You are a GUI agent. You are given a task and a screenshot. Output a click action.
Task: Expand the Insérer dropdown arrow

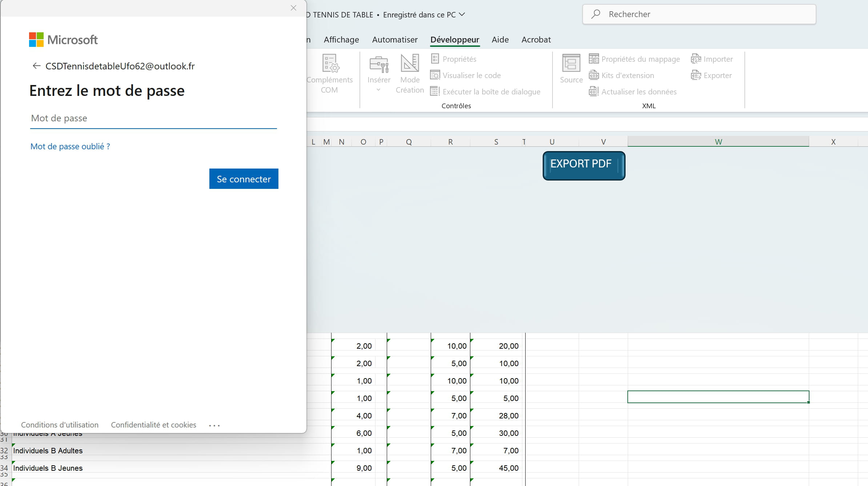coord(378,90)
